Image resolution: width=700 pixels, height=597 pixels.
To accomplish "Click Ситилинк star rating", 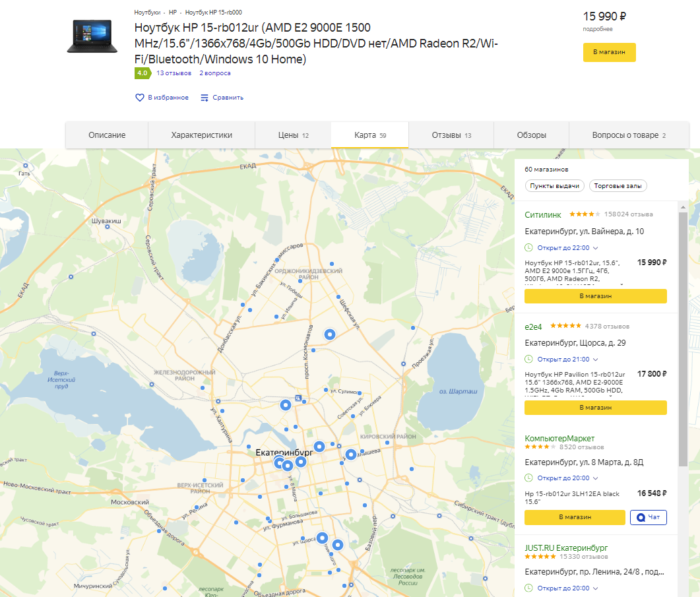I will tap(585, 214).
